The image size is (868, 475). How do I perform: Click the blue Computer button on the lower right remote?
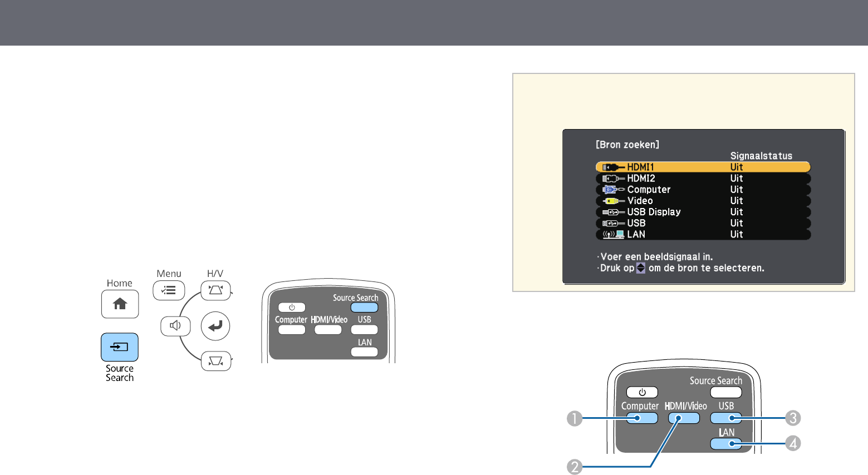point(642,418)
